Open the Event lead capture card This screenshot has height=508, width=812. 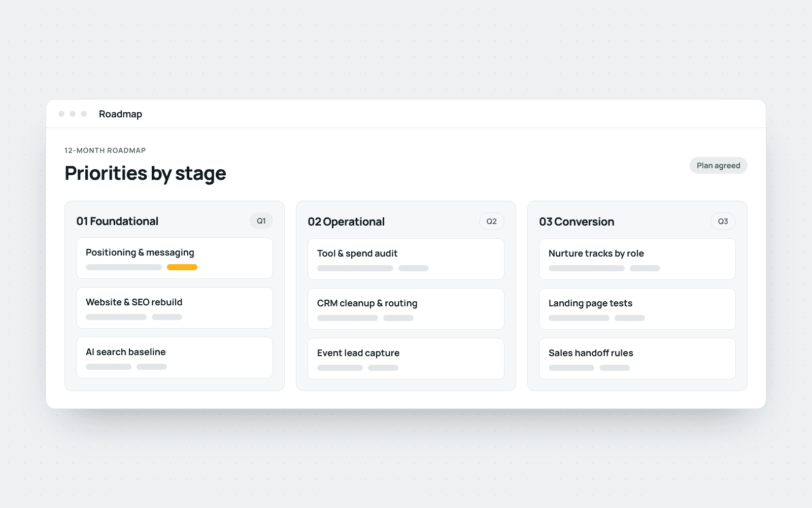[406, 359]
